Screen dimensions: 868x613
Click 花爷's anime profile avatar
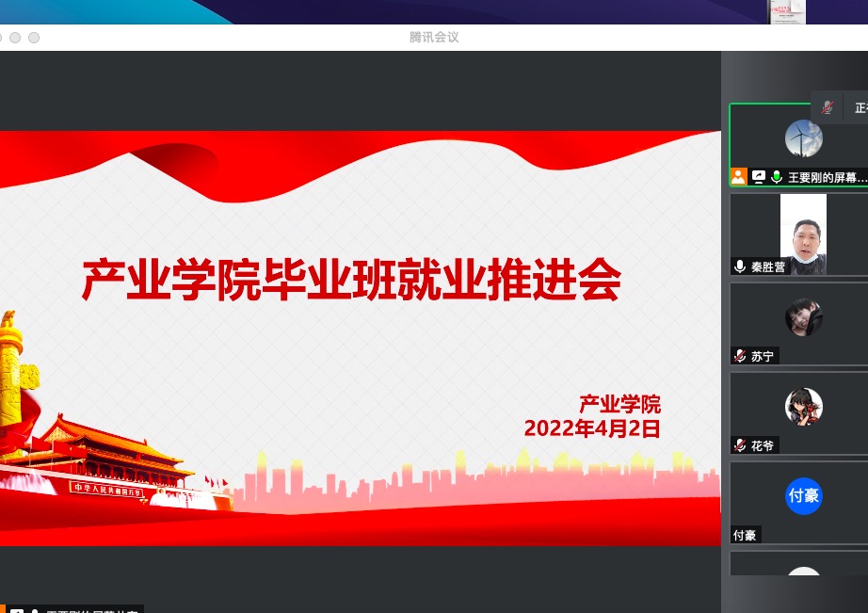pyautogui.click(x=803, y=407)
